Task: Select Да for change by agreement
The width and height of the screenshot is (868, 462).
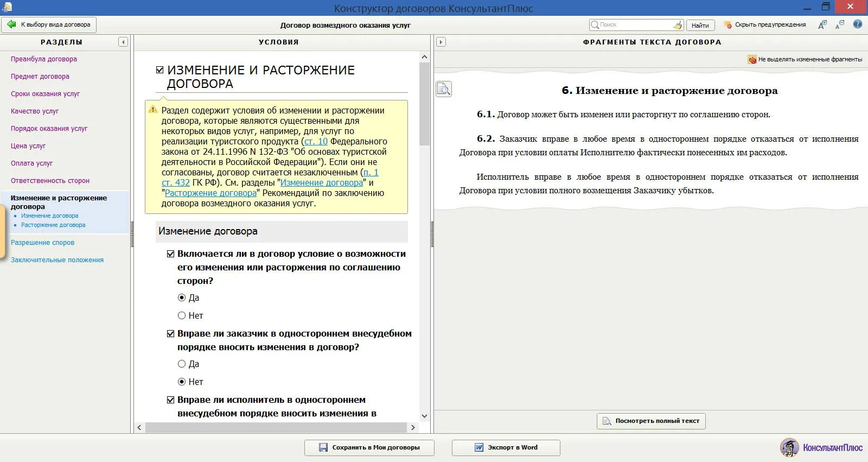Action: coord(182,298)
